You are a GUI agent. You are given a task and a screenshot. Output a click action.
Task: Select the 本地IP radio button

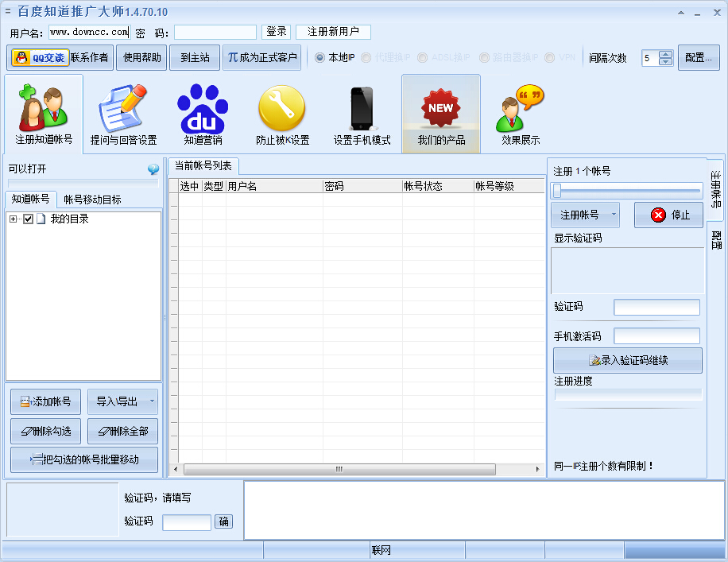[319, 56]
